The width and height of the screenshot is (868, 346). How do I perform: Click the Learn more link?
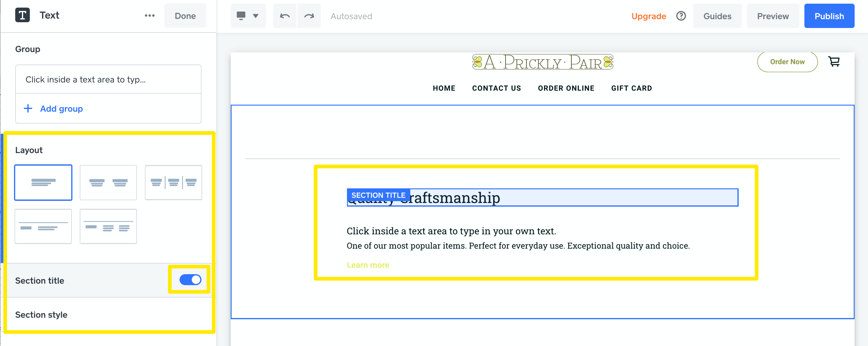368,265
